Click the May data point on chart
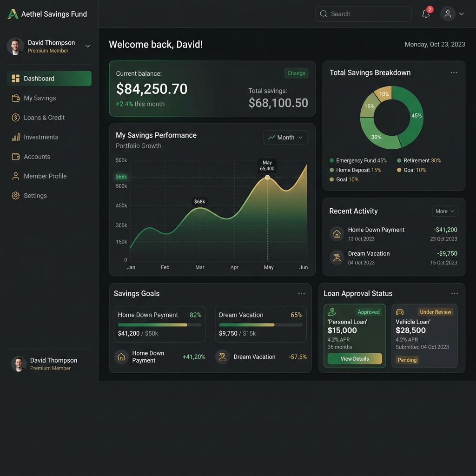The height and width of the screenshot is (476, 476). [267, 177]
